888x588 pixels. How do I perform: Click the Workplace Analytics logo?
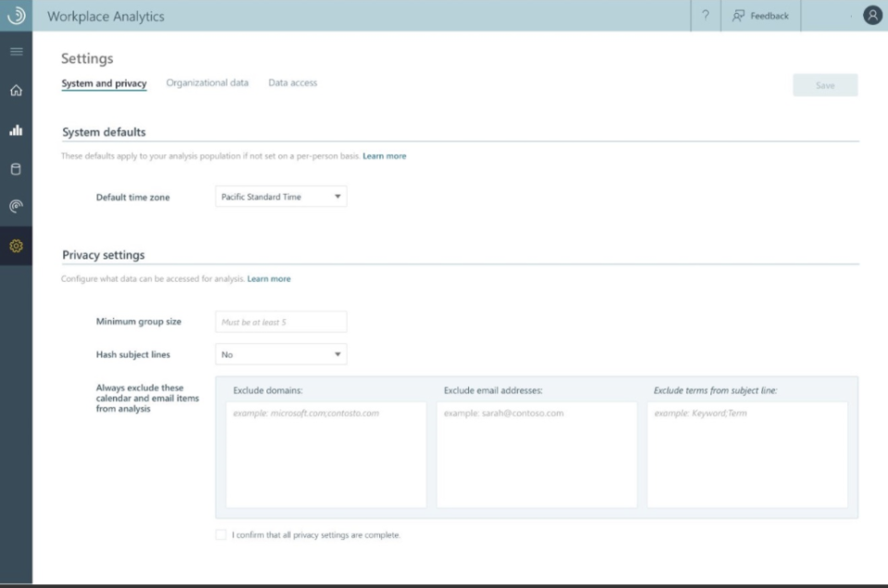pyautogui.click(x=15, y=15)
